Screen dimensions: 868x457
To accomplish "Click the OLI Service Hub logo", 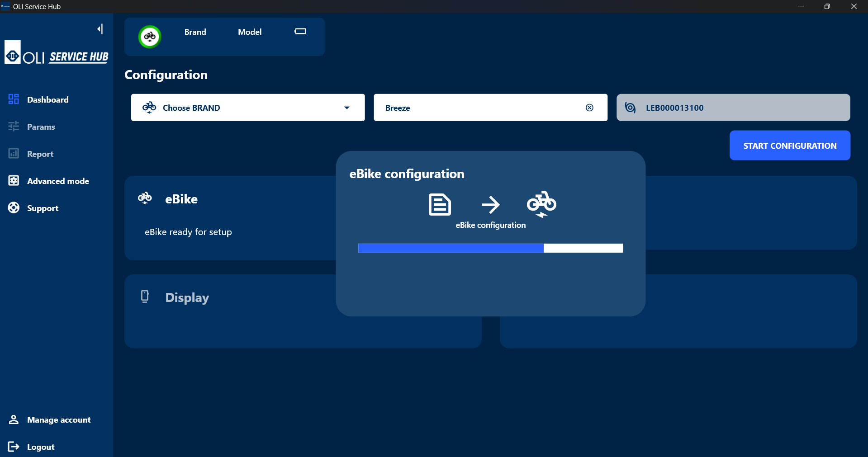I will point(57,52).
